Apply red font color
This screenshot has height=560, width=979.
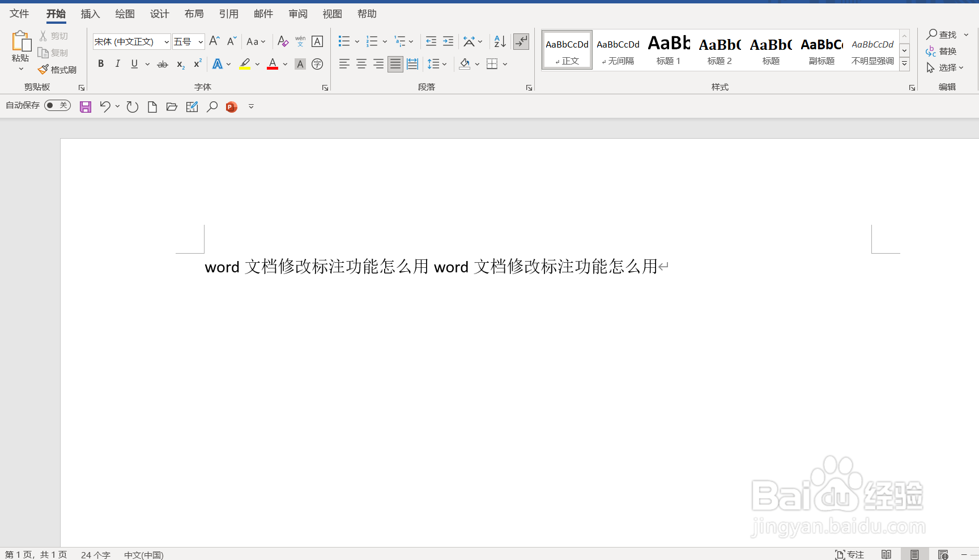tap(273, 64)
